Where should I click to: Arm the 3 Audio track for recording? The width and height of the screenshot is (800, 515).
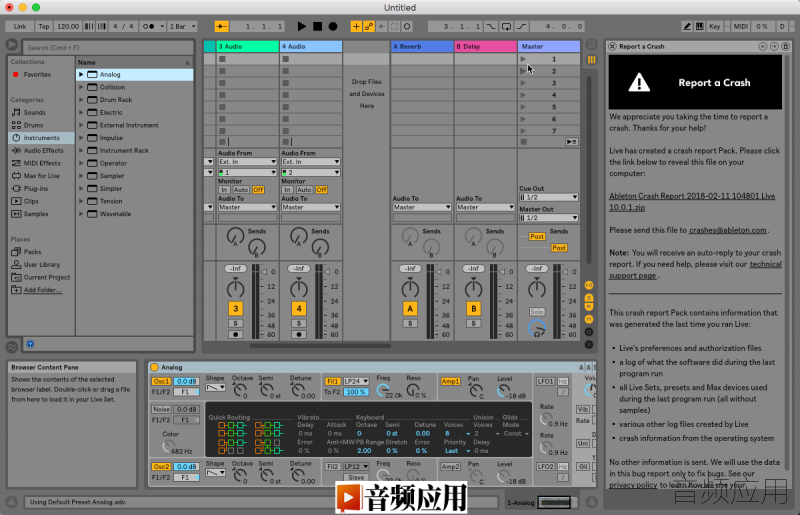[235, 335]
